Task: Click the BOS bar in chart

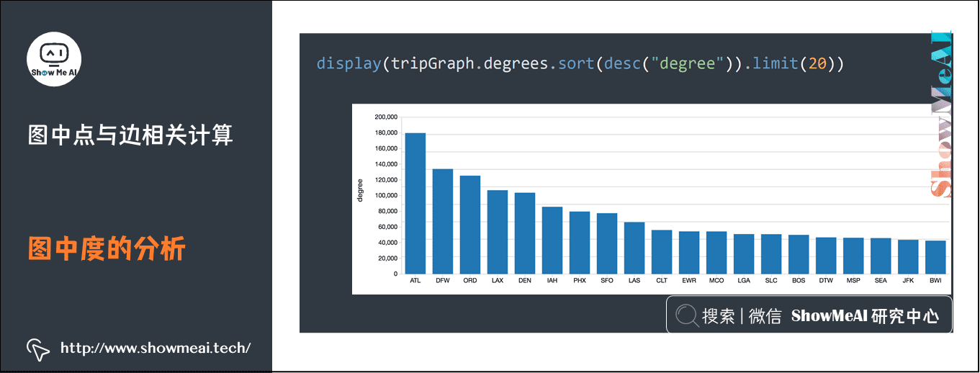Action: 799,254
